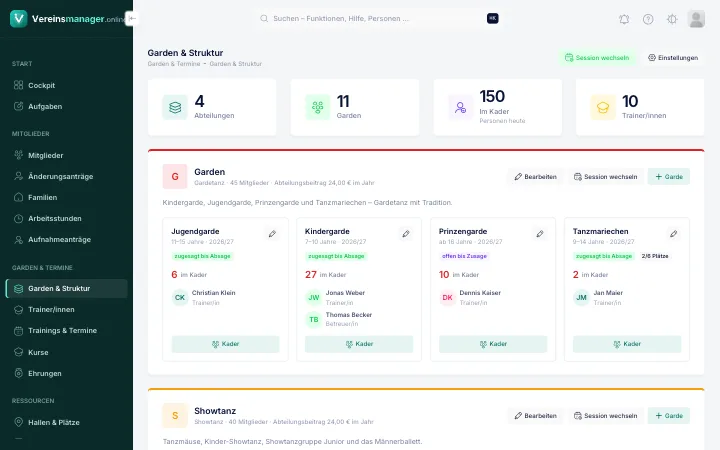The height and width of the screenshot is (450, 720).
Task: Click '27 im Kader' count on Kindergarde
Action: pos(326,275)
